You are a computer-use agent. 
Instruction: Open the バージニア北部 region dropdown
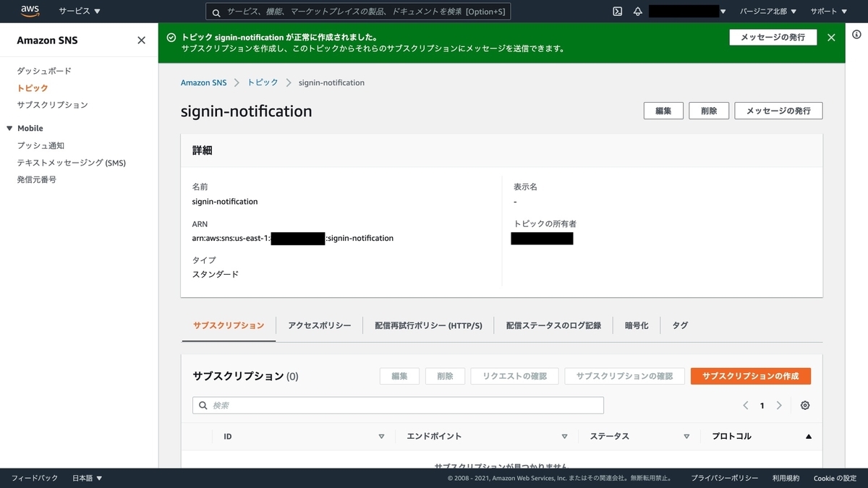(x=768, y=12)
